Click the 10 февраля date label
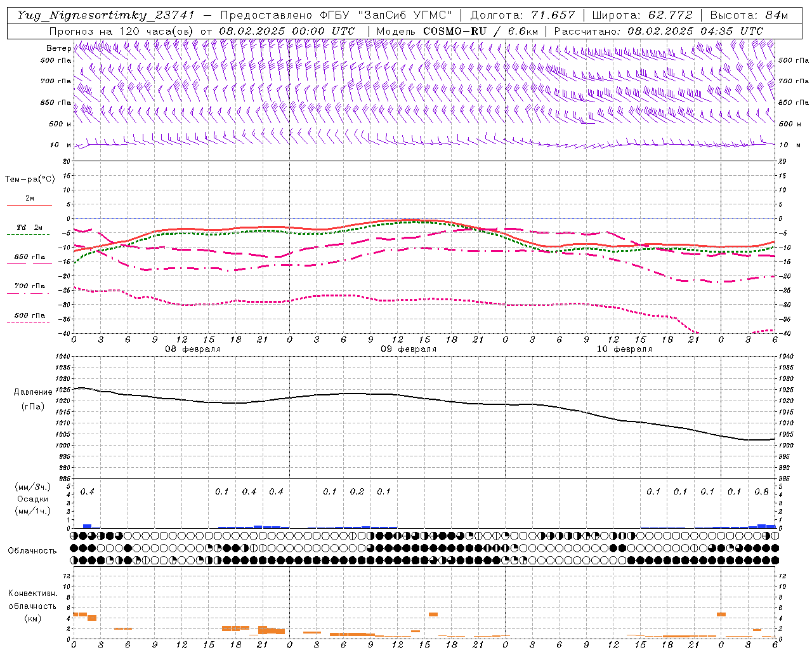This screenshot has height=650, width=812. tap(624, 349)
